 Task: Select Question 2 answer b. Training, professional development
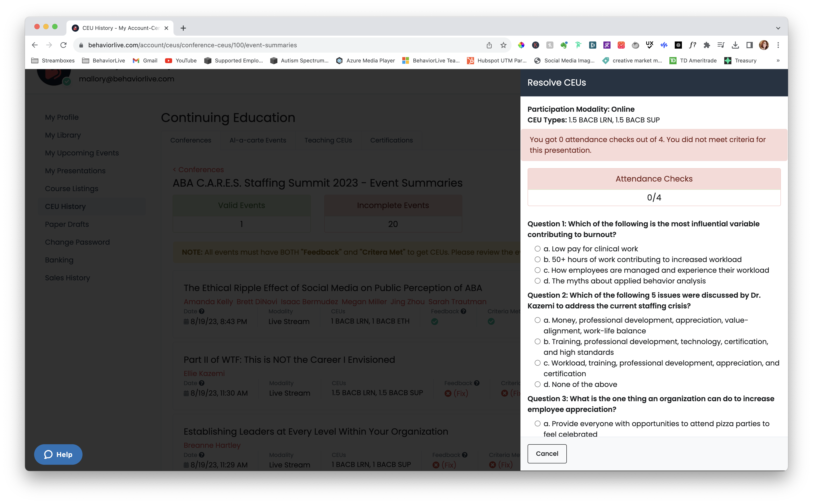(537, 341)
